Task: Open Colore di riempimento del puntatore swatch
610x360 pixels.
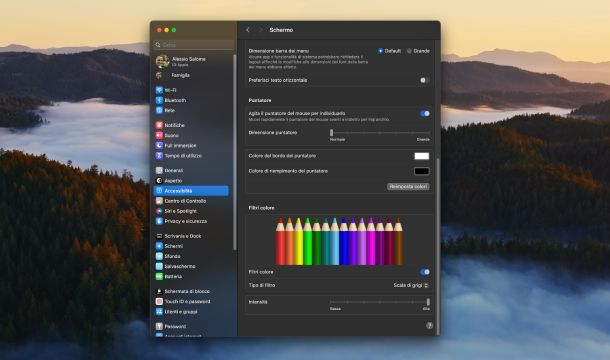Action: tap(422, 171)
